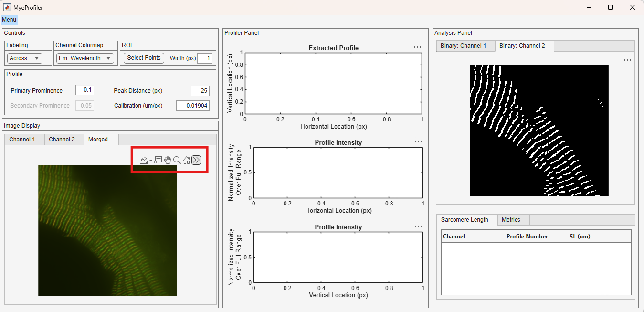Click the Secondary Prominence label

tap(40, 106)
